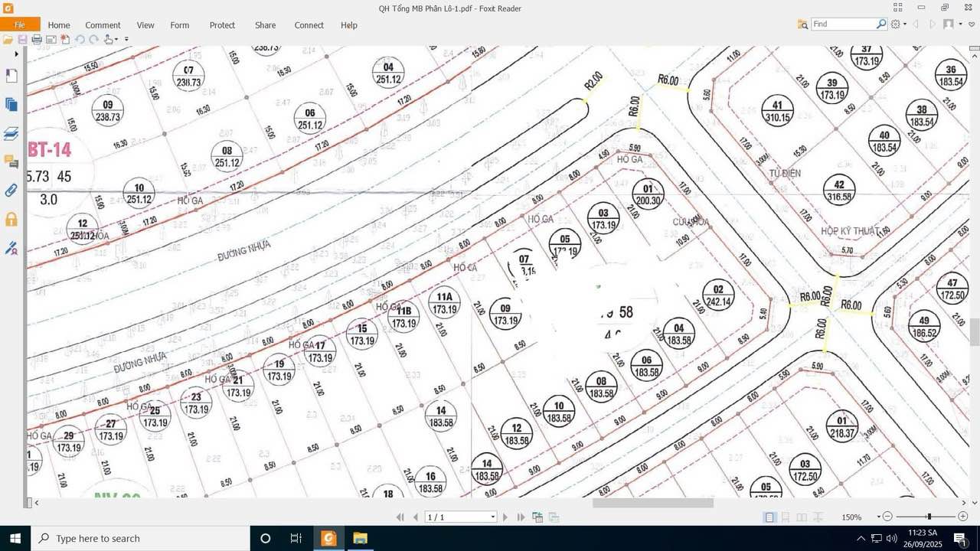Switch to the Comment ribbon tab

(x=103, y=25)
